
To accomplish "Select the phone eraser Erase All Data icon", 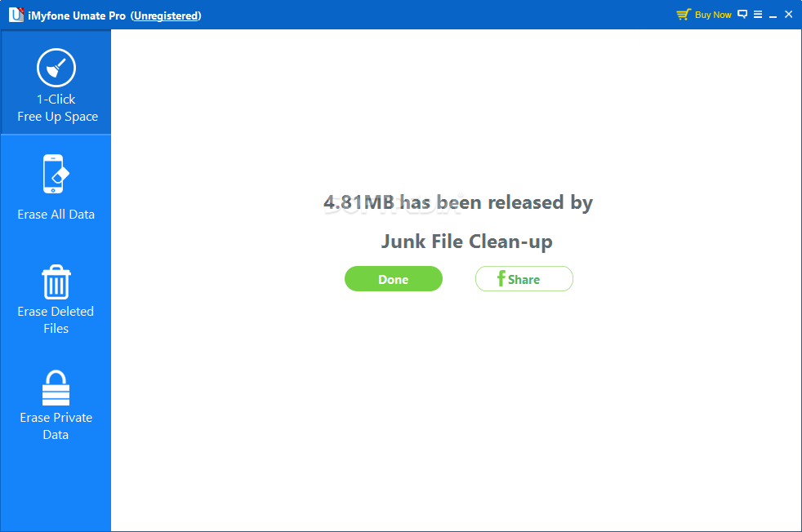I will point(56,174).
